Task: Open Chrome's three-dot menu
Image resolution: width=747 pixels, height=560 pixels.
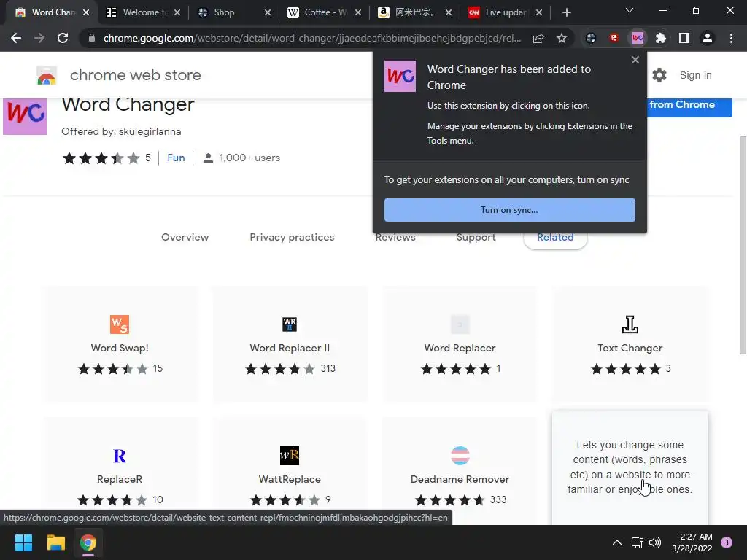Action: tap(731, 38)
